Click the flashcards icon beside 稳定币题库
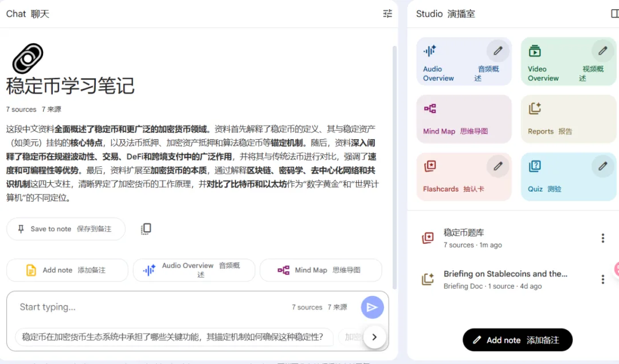This screenshot has width=619, height=364. (428, 238)
